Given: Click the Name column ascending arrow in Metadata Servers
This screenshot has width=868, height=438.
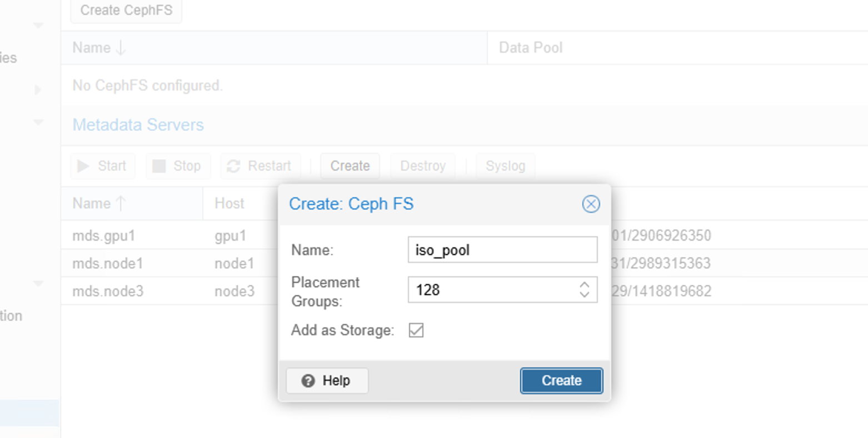Looking at the screenshot, I should point(121,203).
